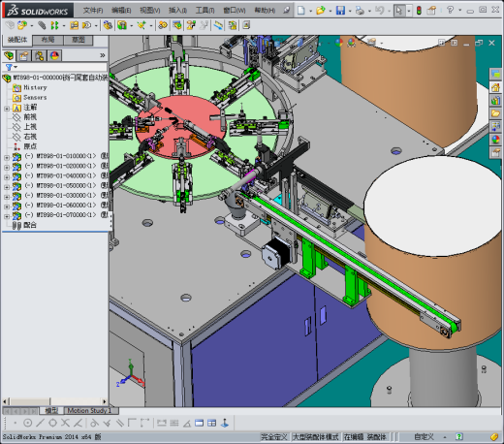Click the Save disk icon
This screenshot has width=504, height=444.
340,11
